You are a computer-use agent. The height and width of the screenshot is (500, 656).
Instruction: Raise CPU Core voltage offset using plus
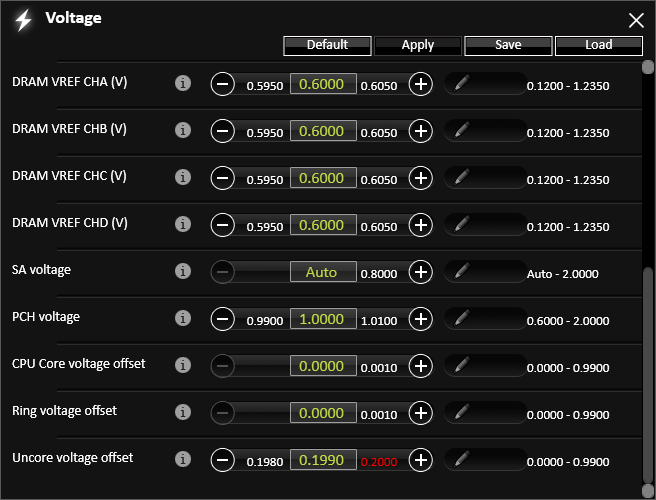coord(421,366)
